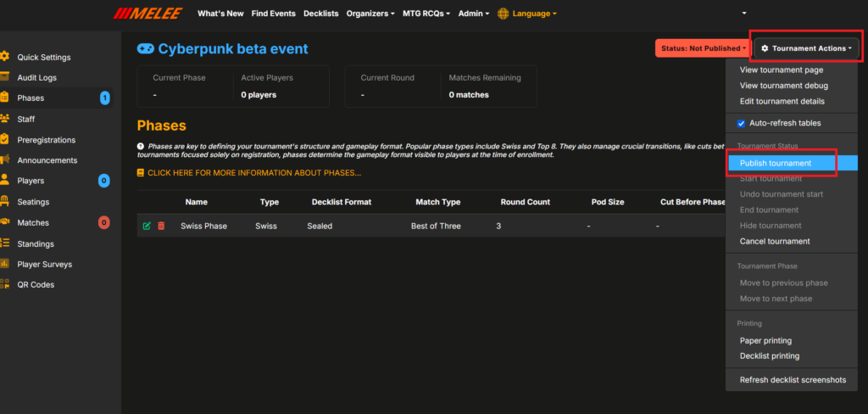Image resolution: width=868 pixels, height=414 pixels.
Task: Open Quick Settings in the sidebar
Action: [44, 57]
